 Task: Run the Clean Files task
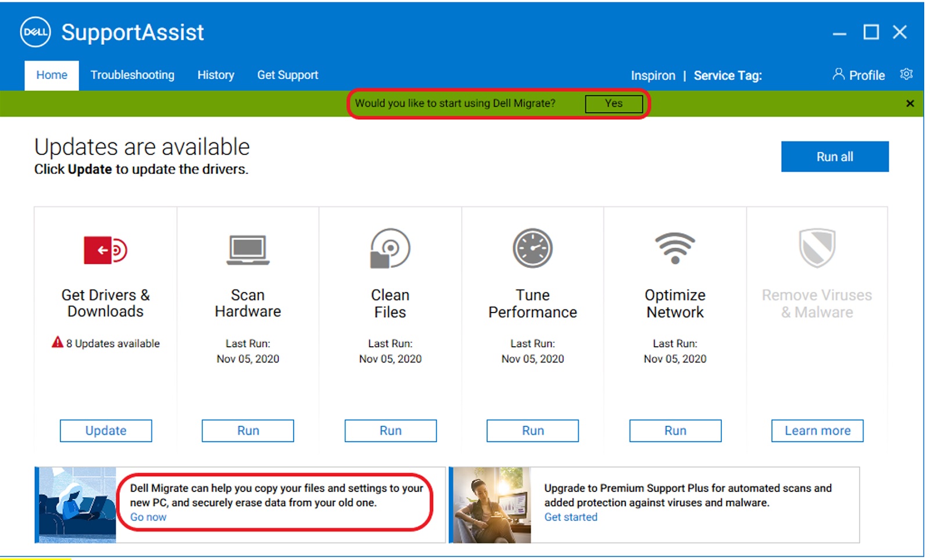(x=391, y=430)
